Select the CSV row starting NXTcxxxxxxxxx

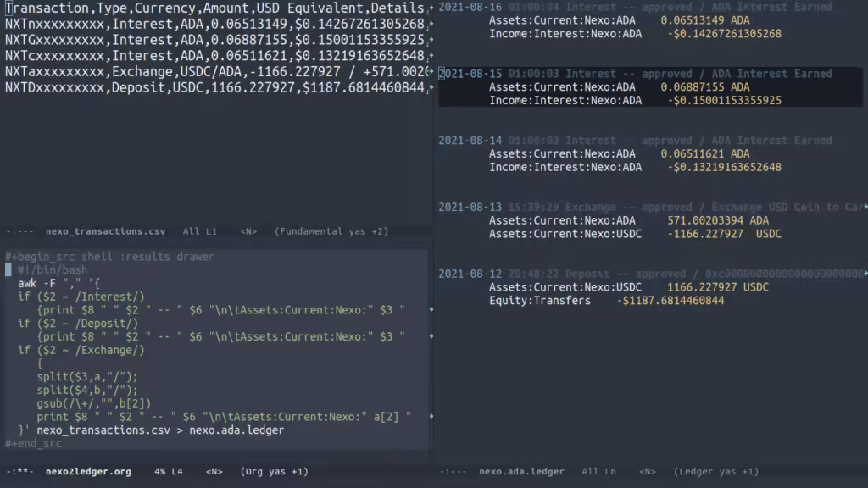(x=214, y=56)
